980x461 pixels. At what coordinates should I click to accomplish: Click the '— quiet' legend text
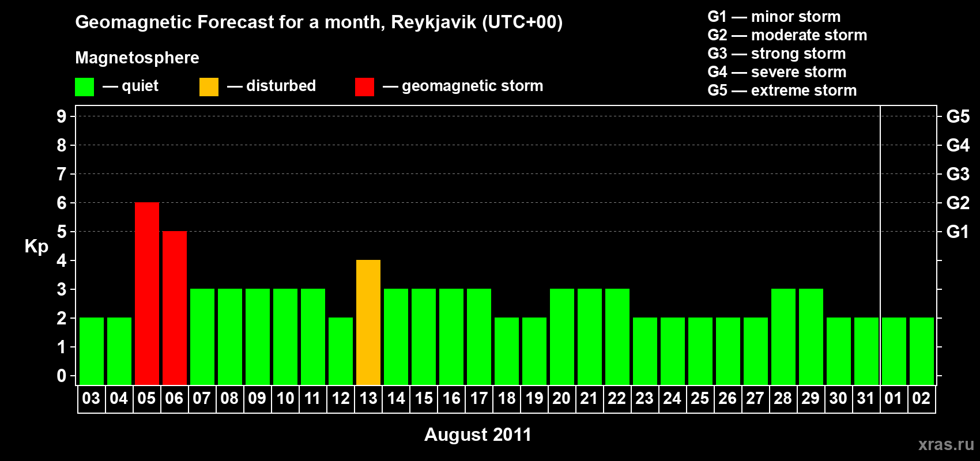click(130, 86)
